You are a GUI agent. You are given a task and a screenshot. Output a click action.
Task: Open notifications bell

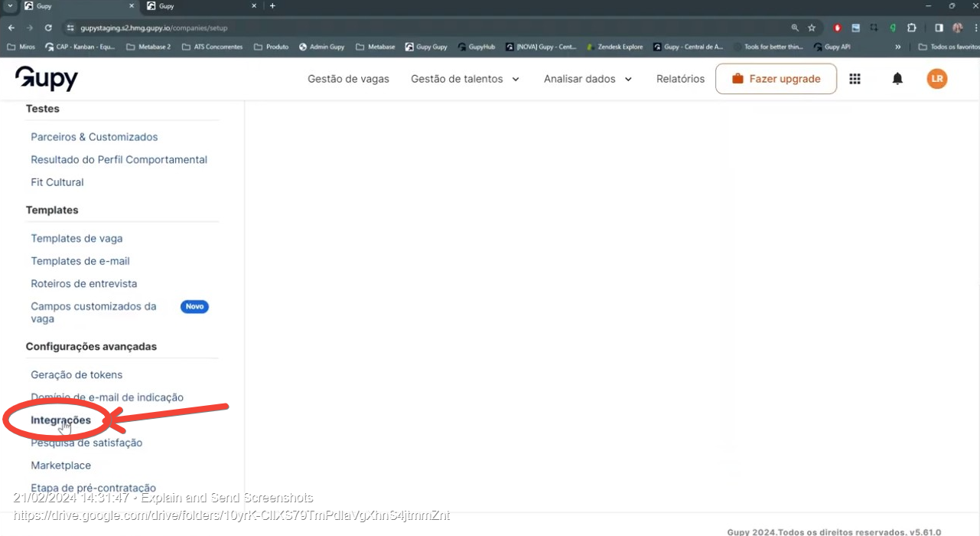pyautogui.click(x=897, y=79)
